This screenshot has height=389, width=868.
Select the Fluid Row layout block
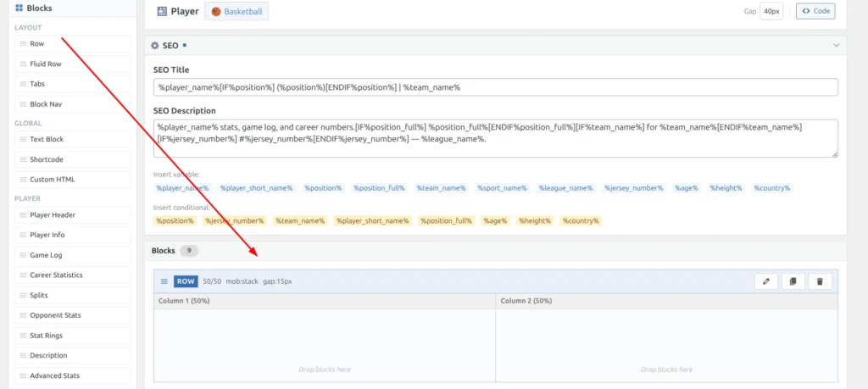[73, 64]
